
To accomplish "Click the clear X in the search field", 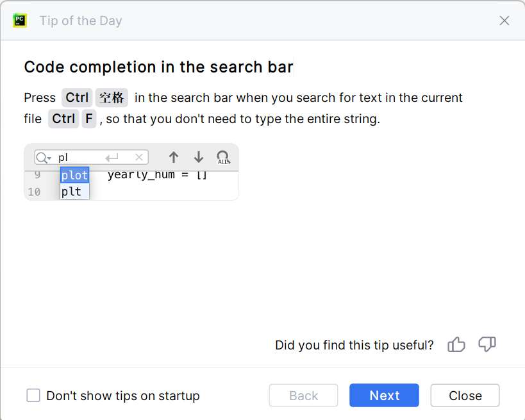I will 139,158.
